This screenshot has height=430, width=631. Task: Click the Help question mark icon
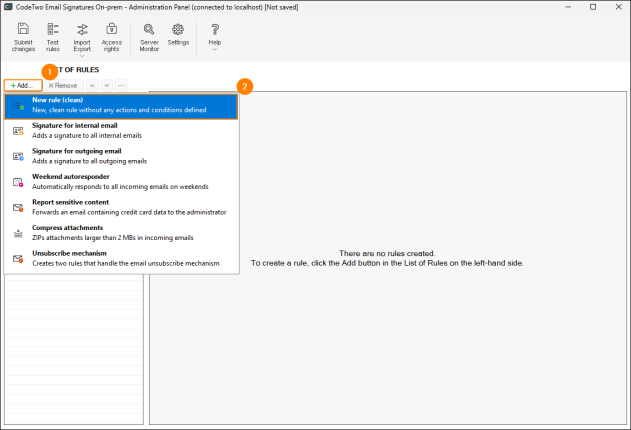tap(215, 29)
